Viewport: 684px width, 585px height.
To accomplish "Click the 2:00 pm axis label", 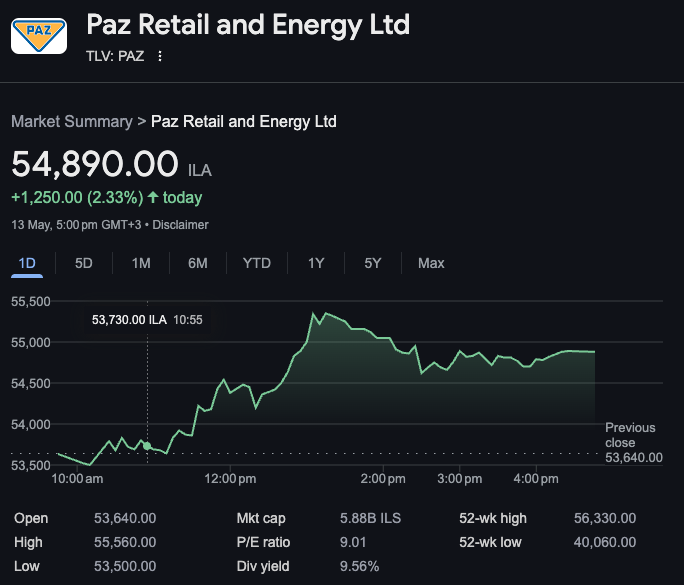I will [383, 479].
